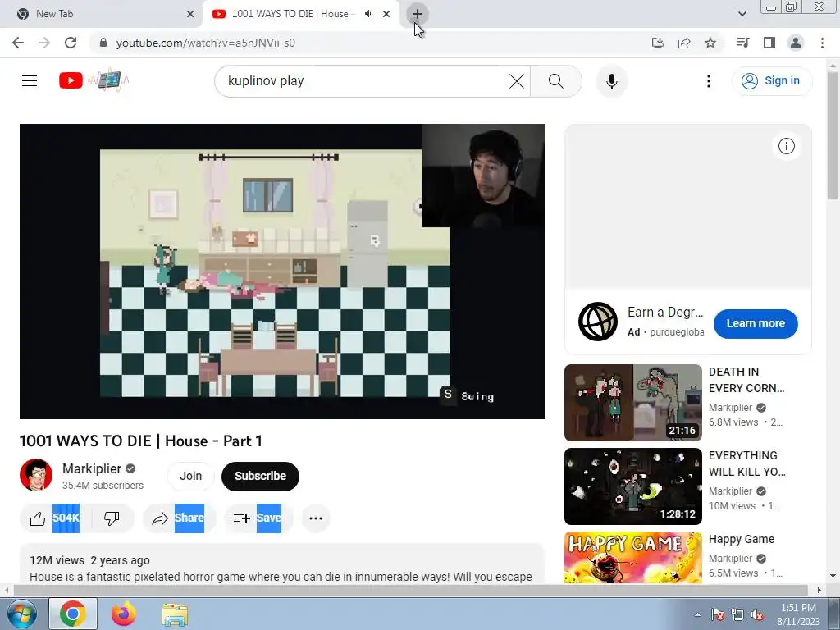Screen dimensions: 840x630
Task: Open the taskbar clock 1:51 PM
Action: [798, 614]
